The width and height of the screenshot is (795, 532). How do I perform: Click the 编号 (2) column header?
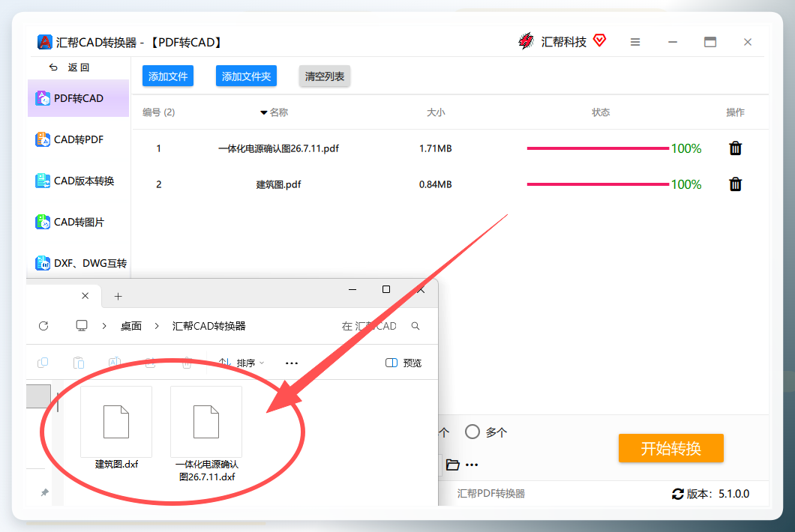coord(159,112)
